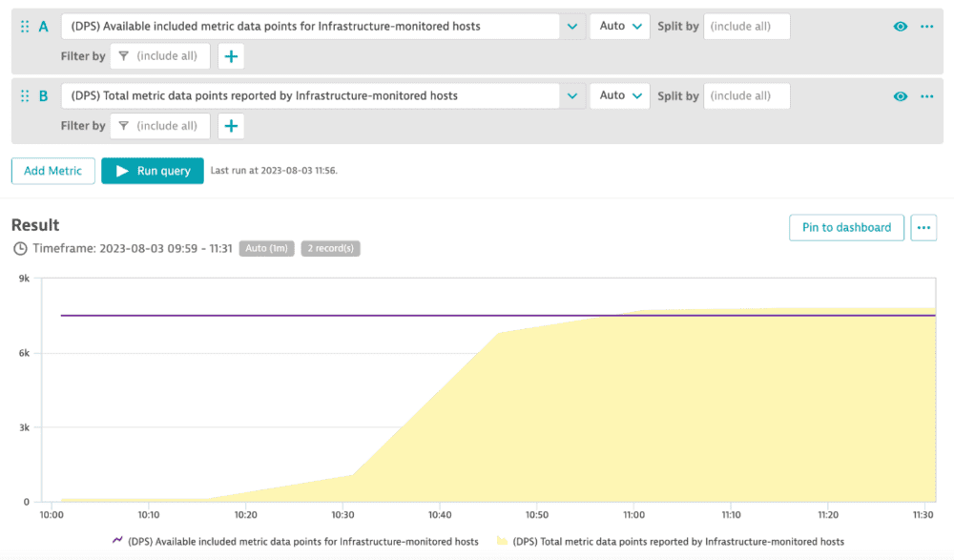
Task: Open the more options menu for query B
Action: click(x=926, y=95)
